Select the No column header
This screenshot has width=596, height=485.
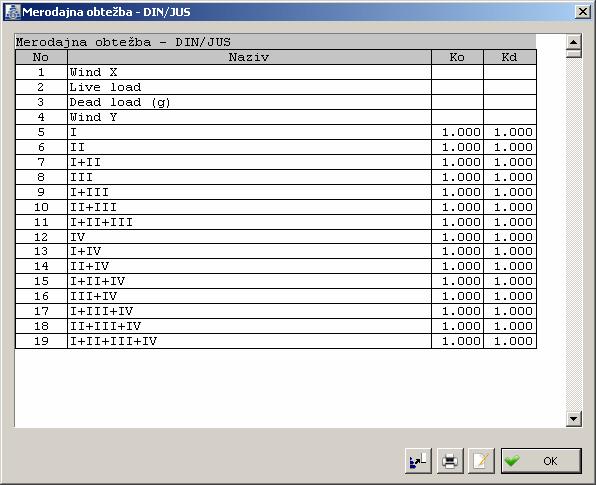tap(41, 57)
